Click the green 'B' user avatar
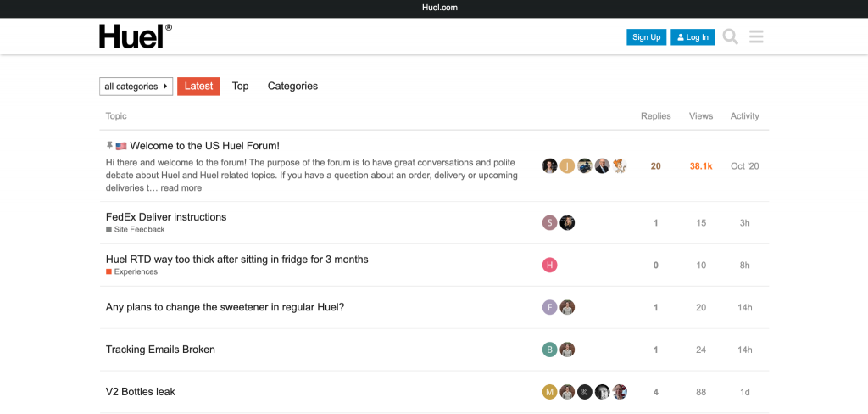Viewport: 868px width, 414px height. (x=549, y=350)
